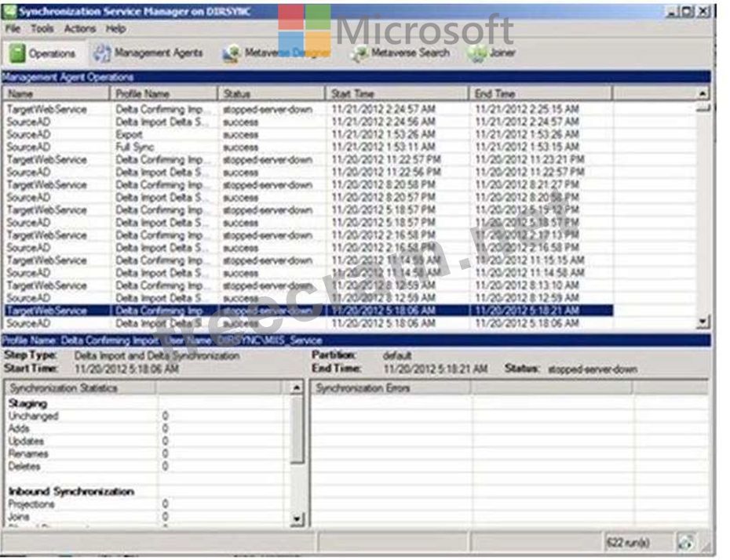Open the Joiner toolbar icon
Screen dimensions: 730x560
477,53
